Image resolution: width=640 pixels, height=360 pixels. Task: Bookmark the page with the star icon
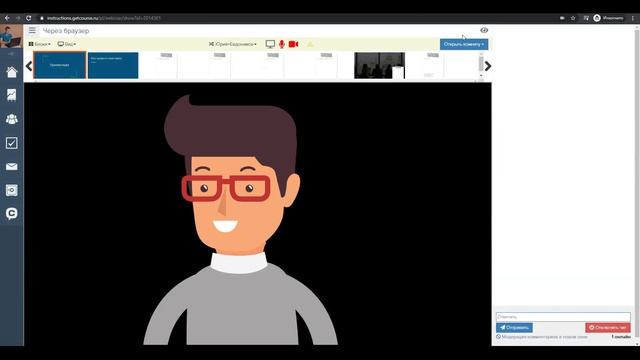click(573, 18)
